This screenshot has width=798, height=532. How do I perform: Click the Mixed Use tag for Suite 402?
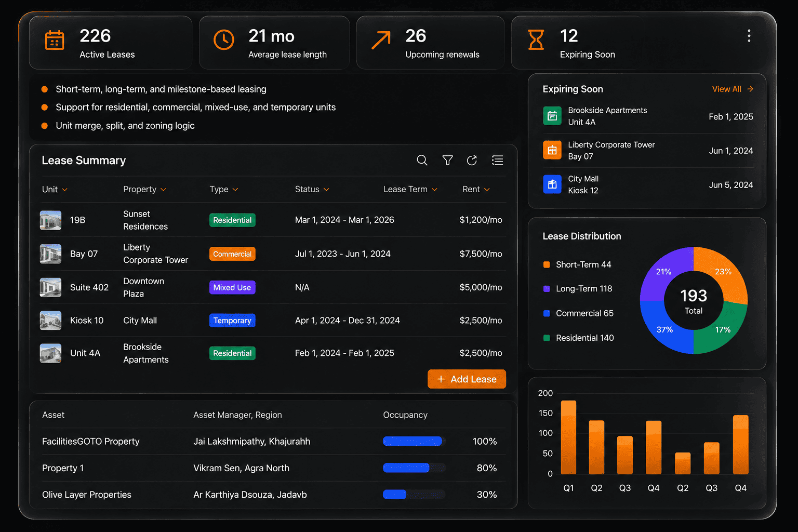pos(232,287)
